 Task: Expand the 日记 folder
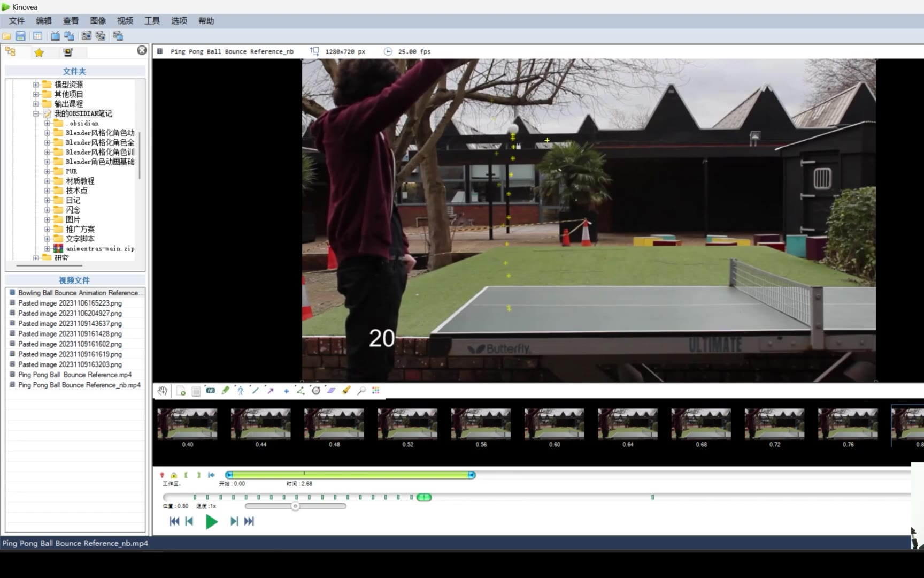click(x=47, y=200)
